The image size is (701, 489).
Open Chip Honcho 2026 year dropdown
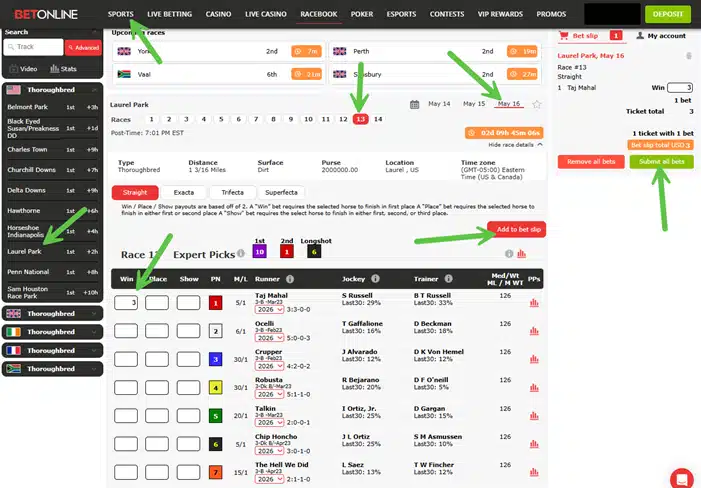point(269,451)
